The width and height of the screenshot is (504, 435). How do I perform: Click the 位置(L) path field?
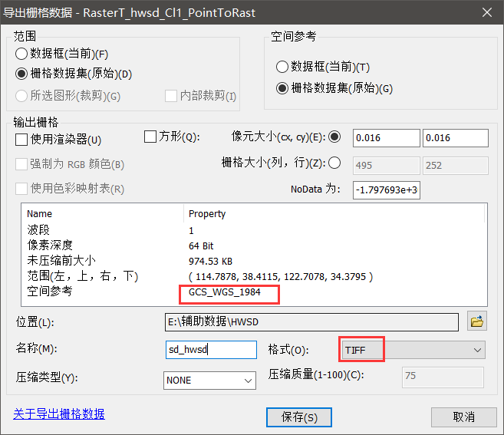click(311, 321)
